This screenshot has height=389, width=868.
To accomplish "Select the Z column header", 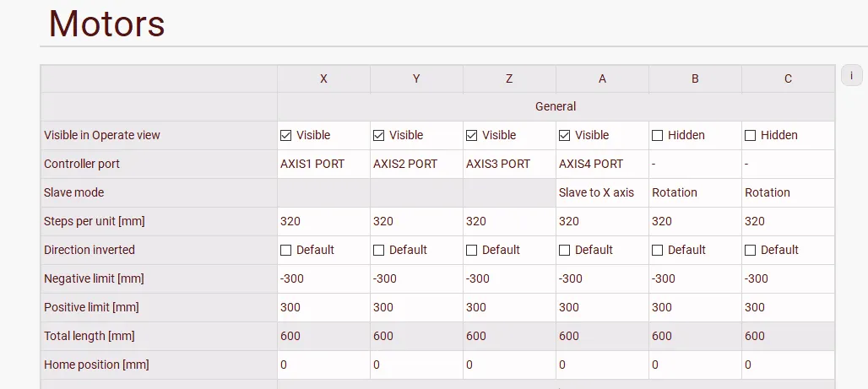I will click(510, 78).
